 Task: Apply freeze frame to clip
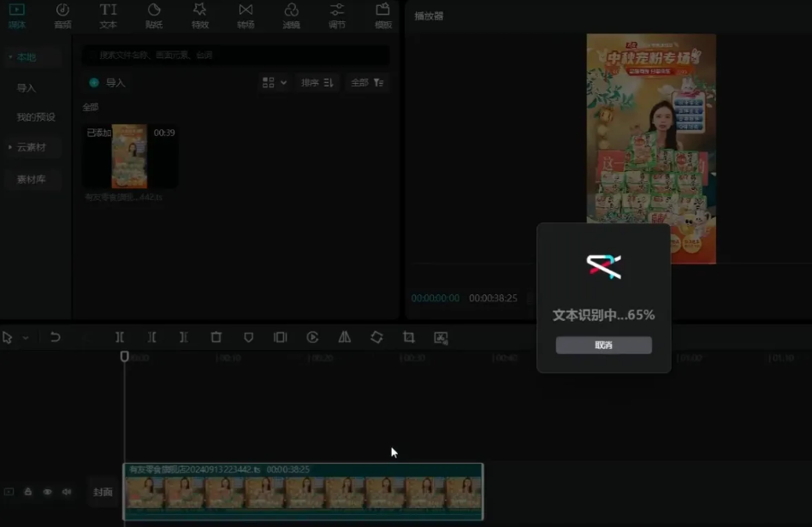[280, 338]
